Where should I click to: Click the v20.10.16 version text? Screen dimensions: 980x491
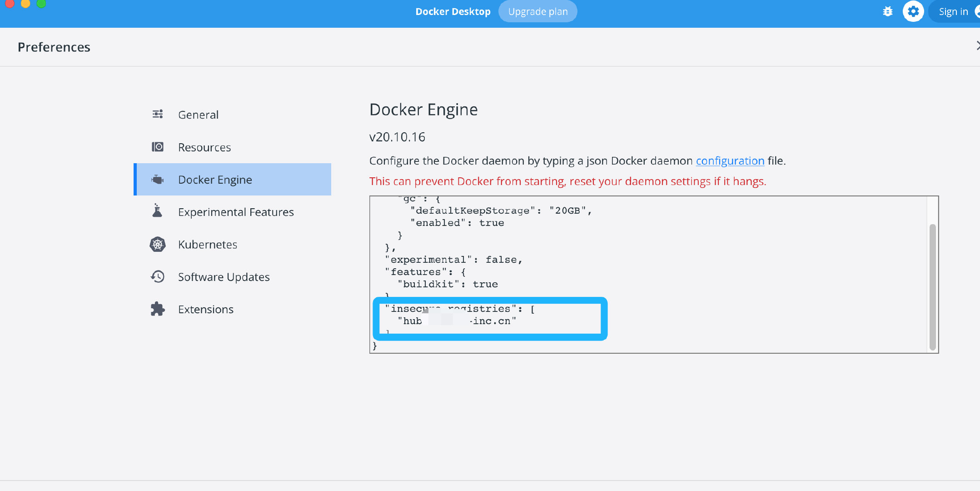[x=397, y=137]
